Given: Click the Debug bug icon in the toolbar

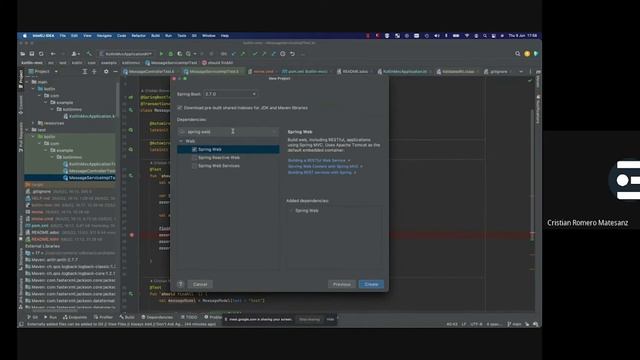Looking at the screenshot, I should point(171,54).
